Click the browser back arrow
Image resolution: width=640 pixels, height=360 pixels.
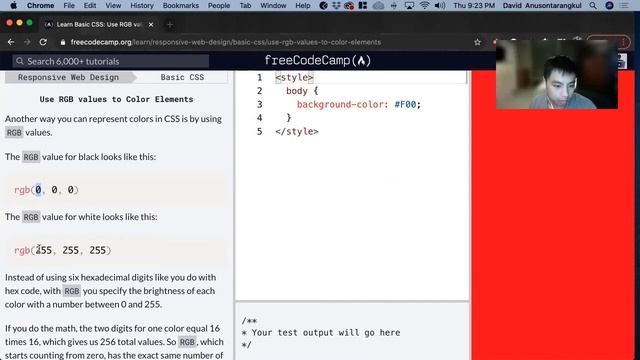coord(11,42)
